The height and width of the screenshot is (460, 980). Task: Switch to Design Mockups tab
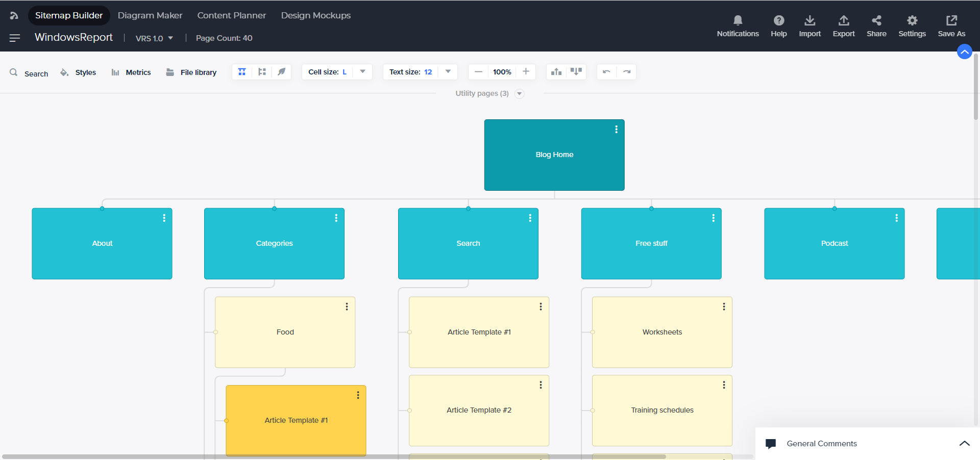tap(316, 15)
